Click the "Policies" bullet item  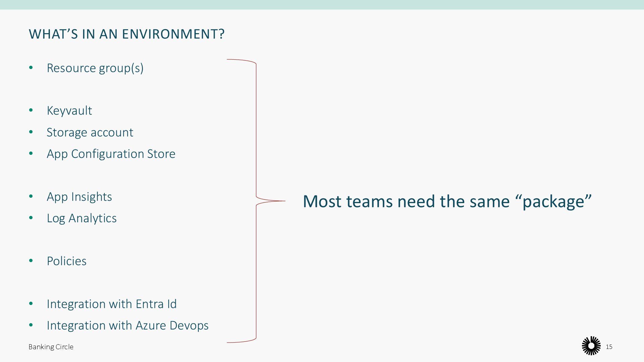tap(66, 261)
